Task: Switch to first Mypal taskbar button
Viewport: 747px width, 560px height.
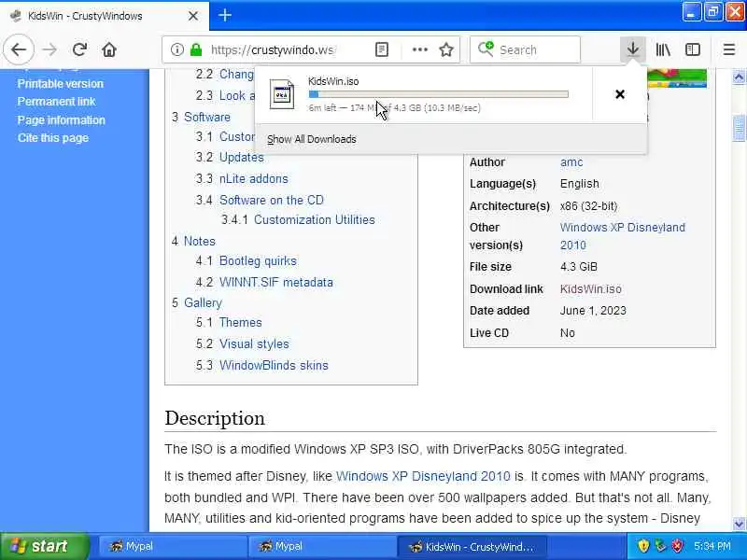Action: (x=173, y=546)
